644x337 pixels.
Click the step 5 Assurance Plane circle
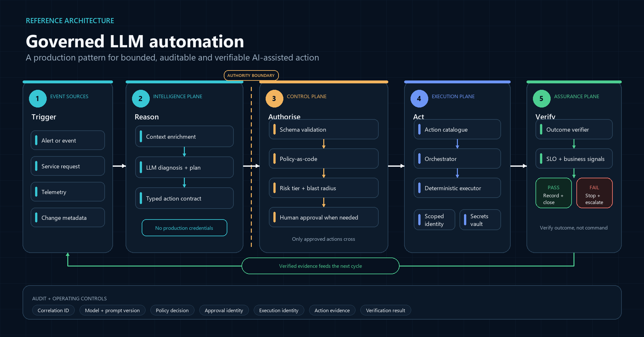point(542,98)
